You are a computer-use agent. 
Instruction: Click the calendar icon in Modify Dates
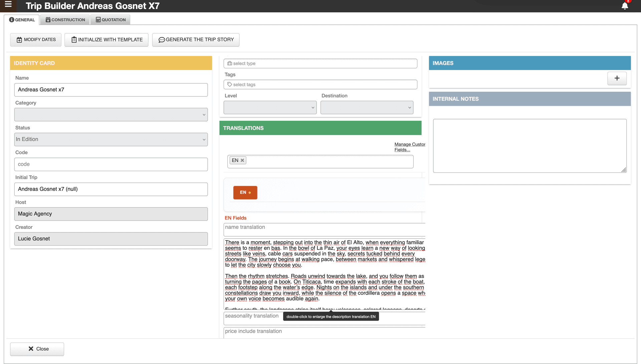click(x=19, y=40)
